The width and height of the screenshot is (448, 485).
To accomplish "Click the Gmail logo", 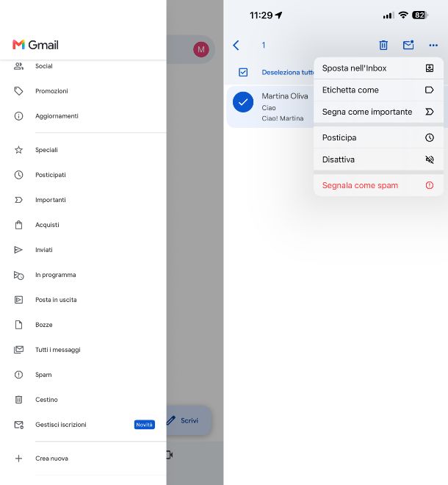I will (35, 45).
